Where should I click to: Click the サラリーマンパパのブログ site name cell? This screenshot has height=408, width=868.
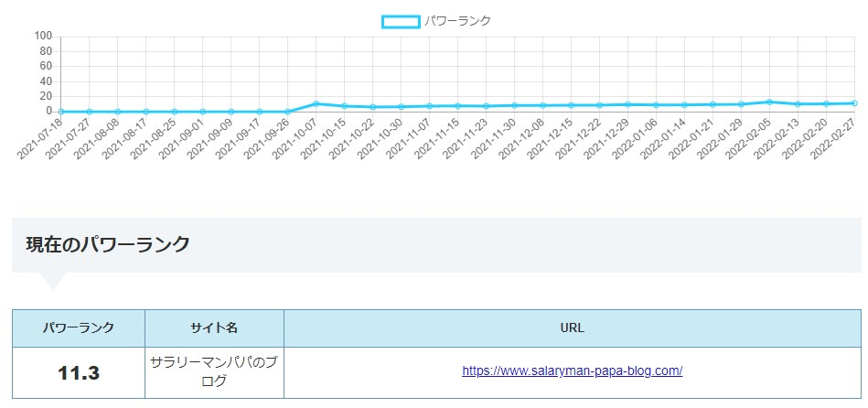point(214,371)
